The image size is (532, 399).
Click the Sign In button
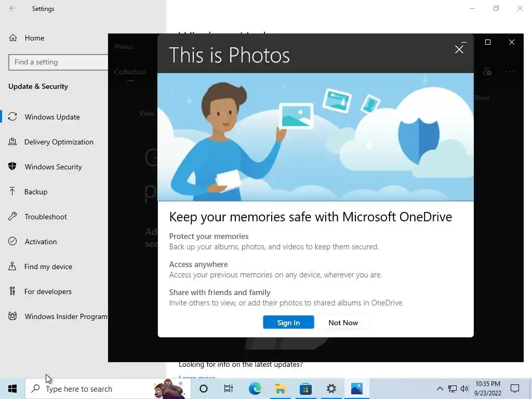[x=288, y=322]
